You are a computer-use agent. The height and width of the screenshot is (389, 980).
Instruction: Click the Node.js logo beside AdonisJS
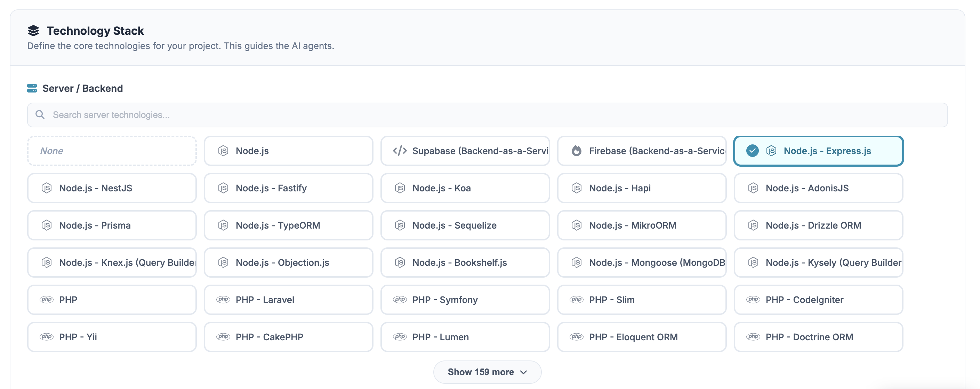pos(753,188)
